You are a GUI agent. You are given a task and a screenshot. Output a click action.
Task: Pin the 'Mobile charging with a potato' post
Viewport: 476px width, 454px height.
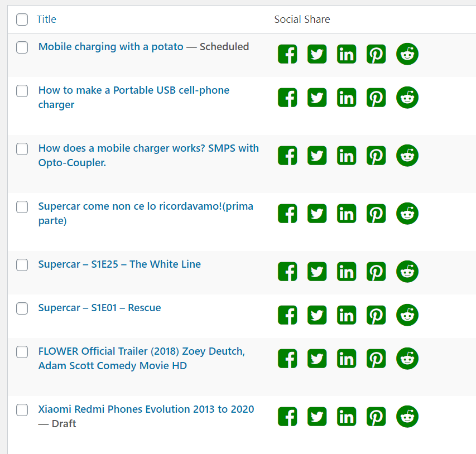pyautogui.click(x=376, y=54)
